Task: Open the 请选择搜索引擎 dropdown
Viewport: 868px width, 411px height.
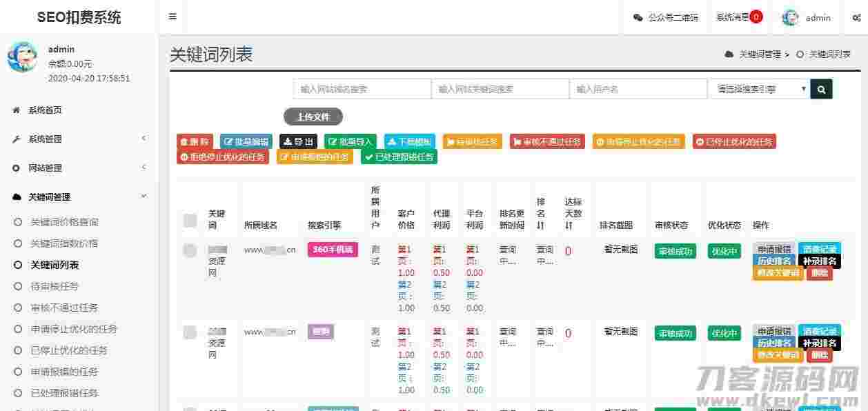Action: 758,89
